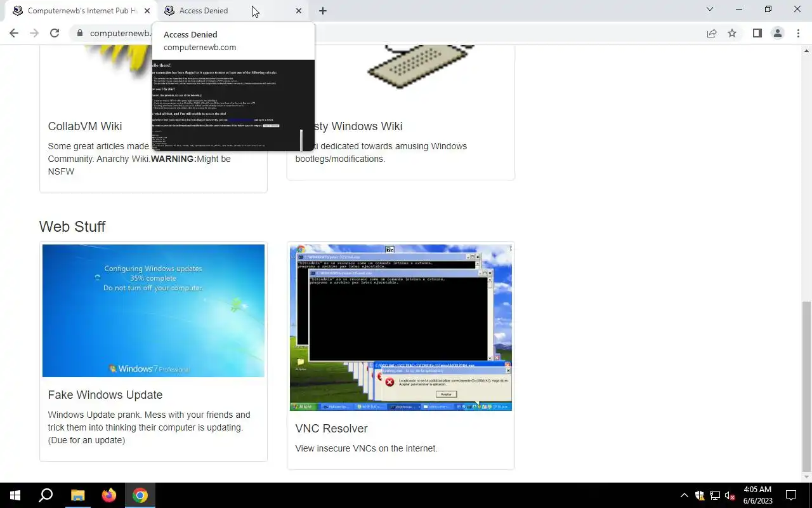Expand the tab search dropdown
The image size is (812, 508).
pos(710,10)
